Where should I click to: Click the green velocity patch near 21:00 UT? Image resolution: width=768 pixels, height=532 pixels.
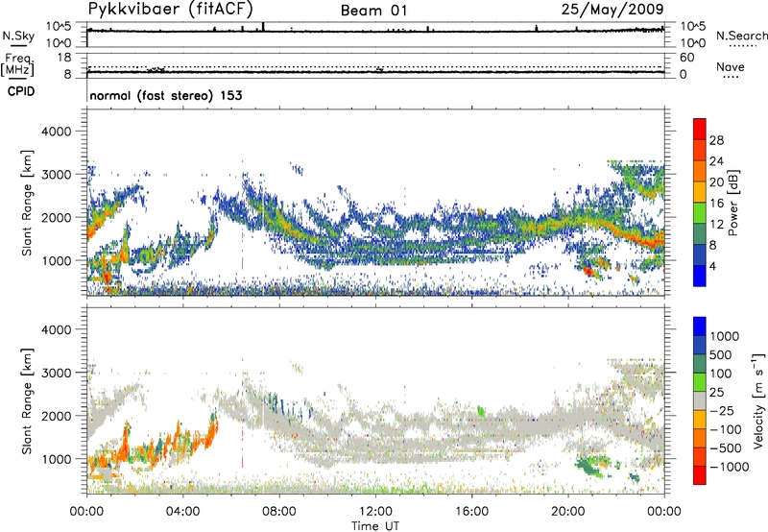pos(589,465)
